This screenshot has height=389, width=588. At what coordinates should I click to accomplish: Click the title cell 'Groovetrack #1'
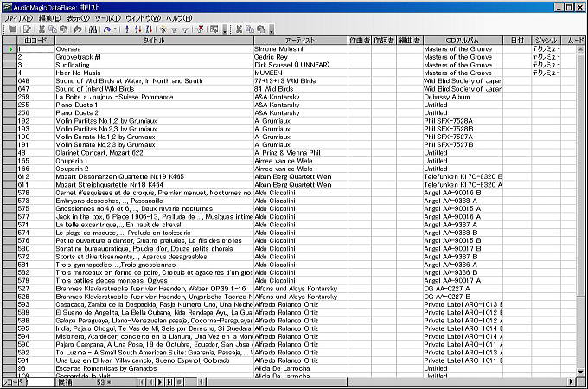tap(154, 57)
